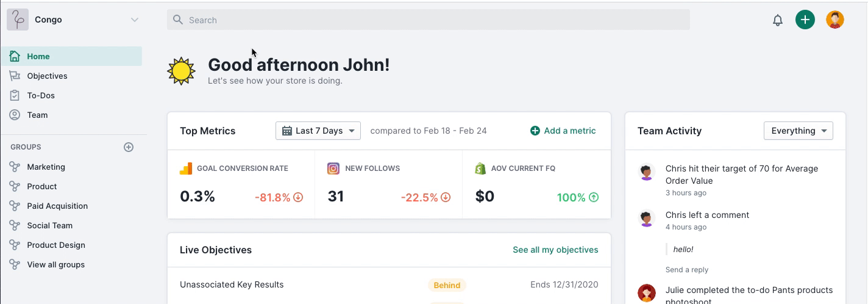The height and width of the screenshot is (304, 868).
Task: Follow the See all my objectives link
Action: 555,250
